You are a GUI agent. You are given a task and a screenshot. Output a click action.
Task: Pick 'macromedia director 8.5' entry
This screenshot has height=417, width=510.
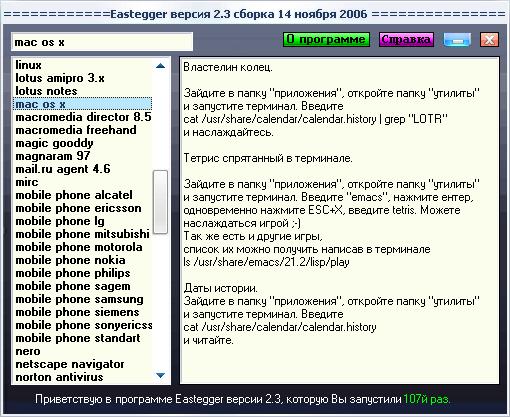point(82,117)
